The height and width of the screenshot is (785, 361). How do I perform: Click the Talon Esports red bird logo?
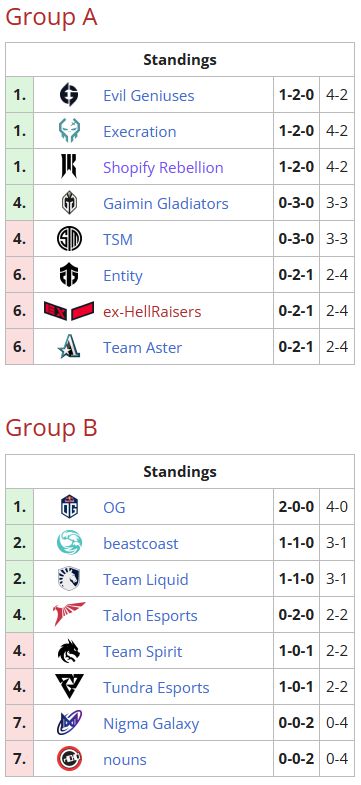(69, 615)
